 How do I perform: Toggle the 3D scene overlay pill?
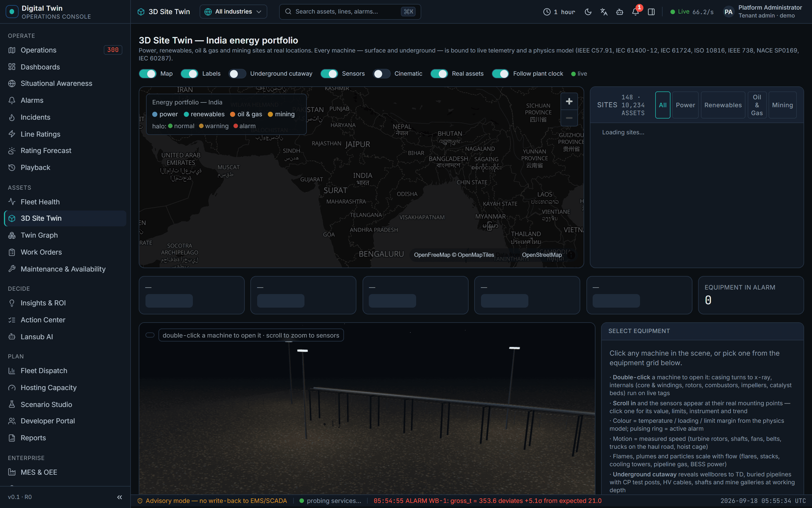[x=150, y=335]
